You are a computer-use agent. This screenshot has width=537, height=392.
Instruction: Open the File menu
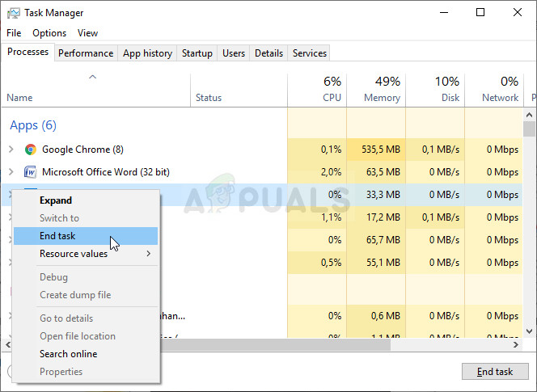tap(14, 33)
